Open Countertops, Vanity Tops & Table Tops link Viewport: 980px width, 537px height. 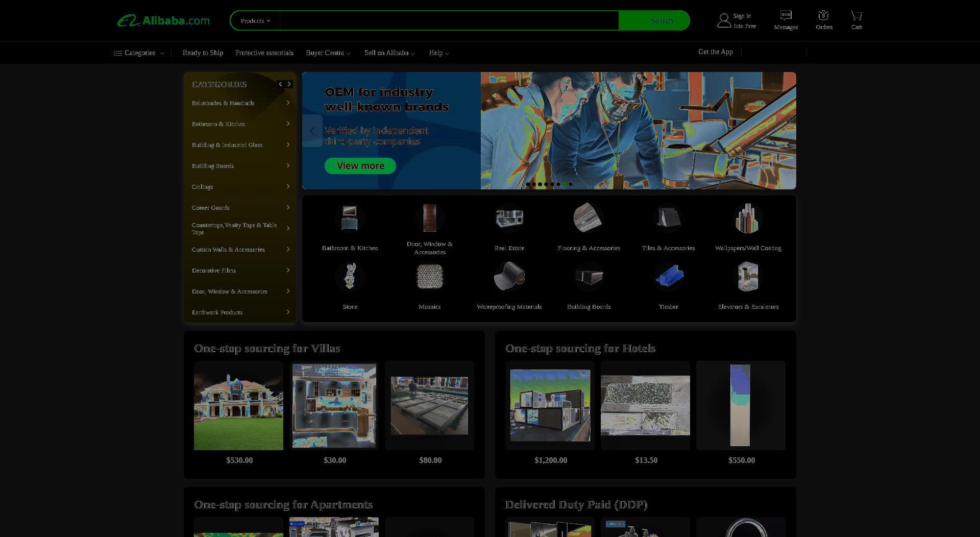[234, 229]
